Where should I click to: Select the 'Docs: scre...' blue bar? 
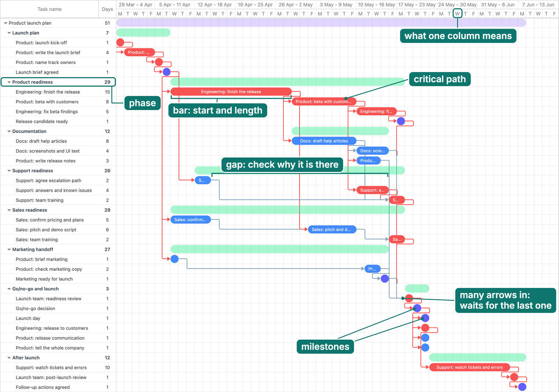(x=372, y=151)
